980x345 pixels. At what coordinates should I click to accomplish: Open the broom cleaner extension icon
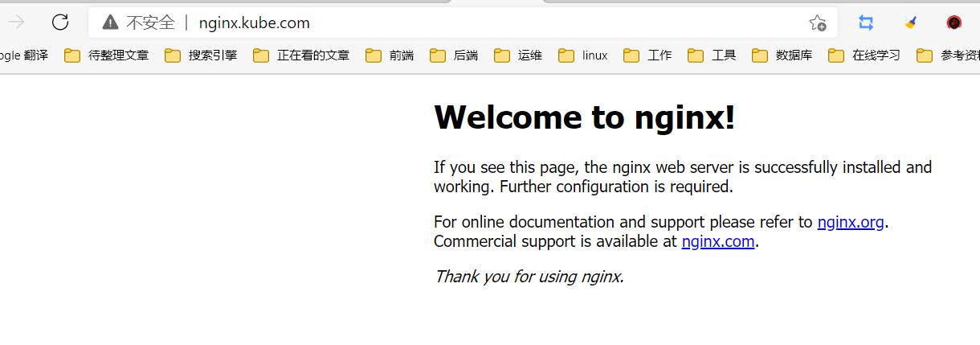coord(910,23)
